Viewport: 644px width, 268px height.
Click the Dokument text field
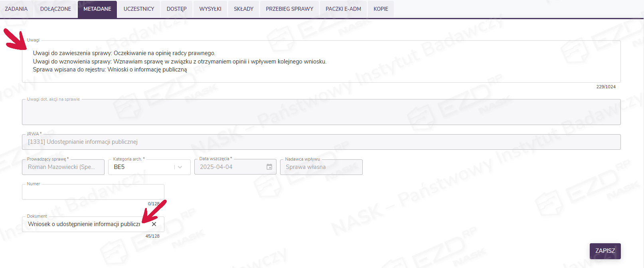point(84,224)
